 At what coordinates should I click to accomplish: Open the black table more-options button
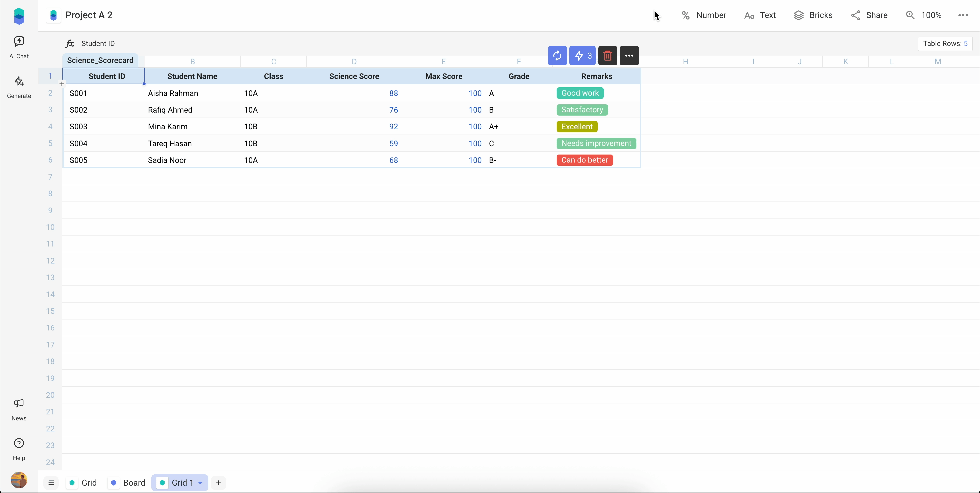coord(629,56)
